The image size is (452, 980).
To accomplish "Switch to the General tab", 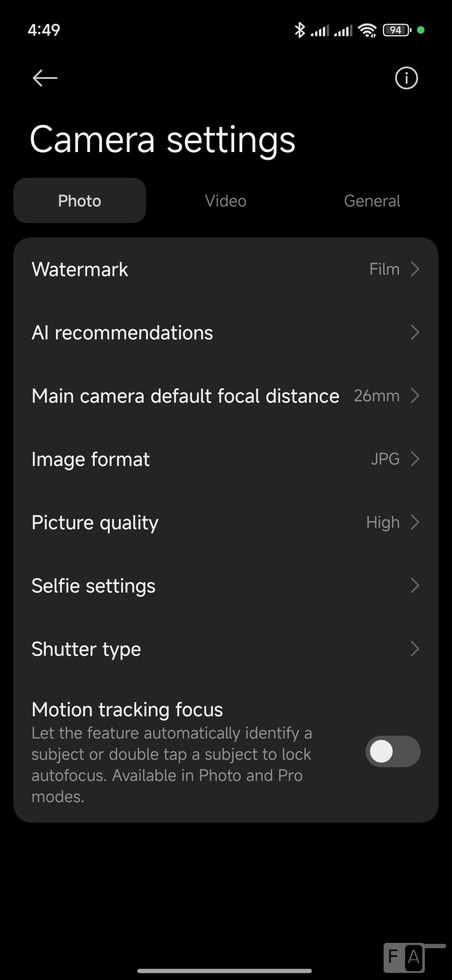I will tap(372, 201).
